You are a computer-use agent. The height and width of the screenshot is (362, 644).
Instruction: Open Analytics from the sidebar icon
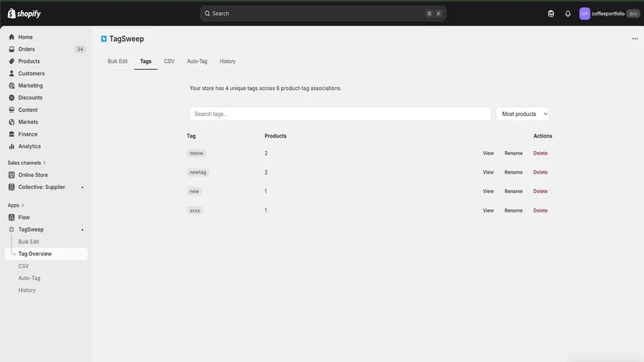(11, 146)
